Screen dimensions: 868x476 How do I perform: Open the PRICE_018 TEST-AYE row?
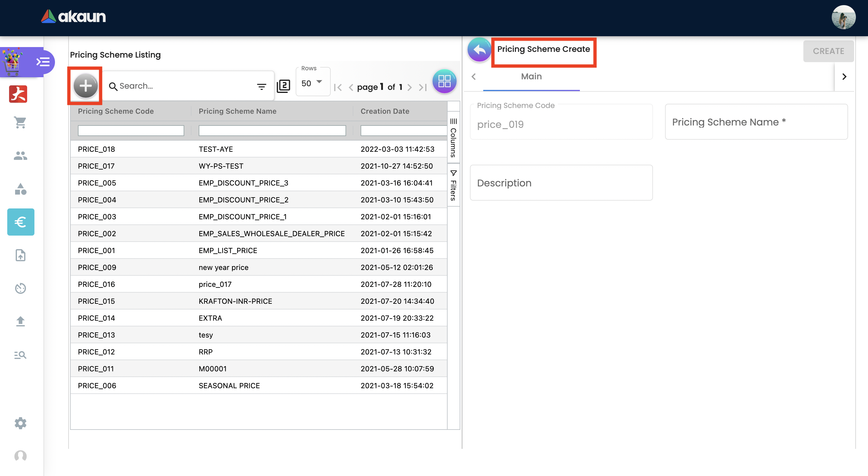coord(216,149)
